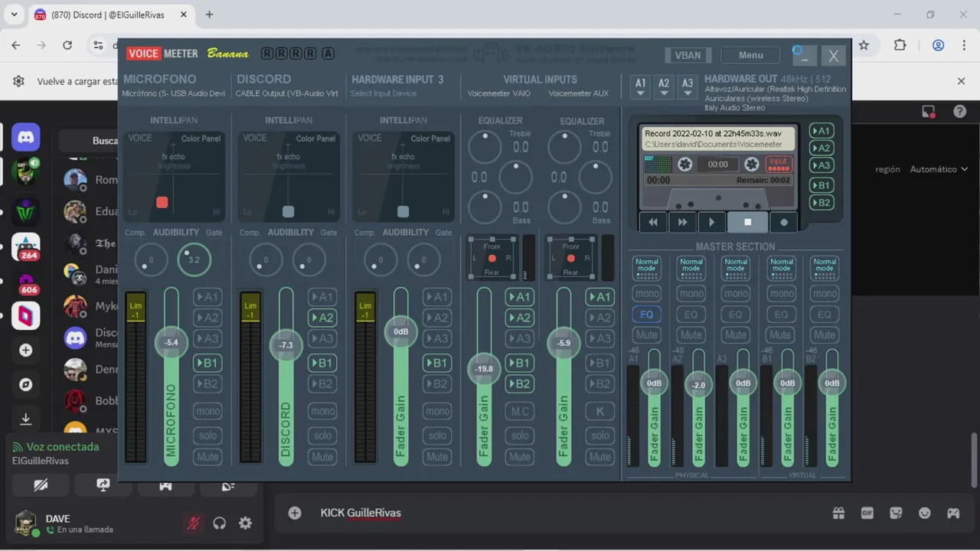
Task: Adjust the DISCORD fader at -7.3
Action: (286, 345)
